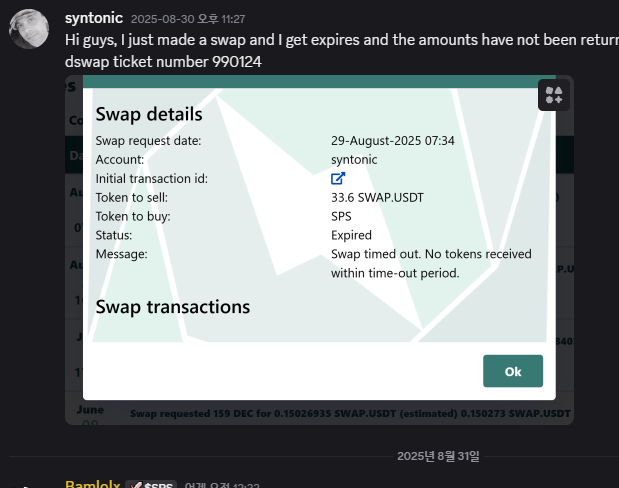Click the date divider for August 31
The width and height of the screenshot is (619, 488).
coord(438,456)
